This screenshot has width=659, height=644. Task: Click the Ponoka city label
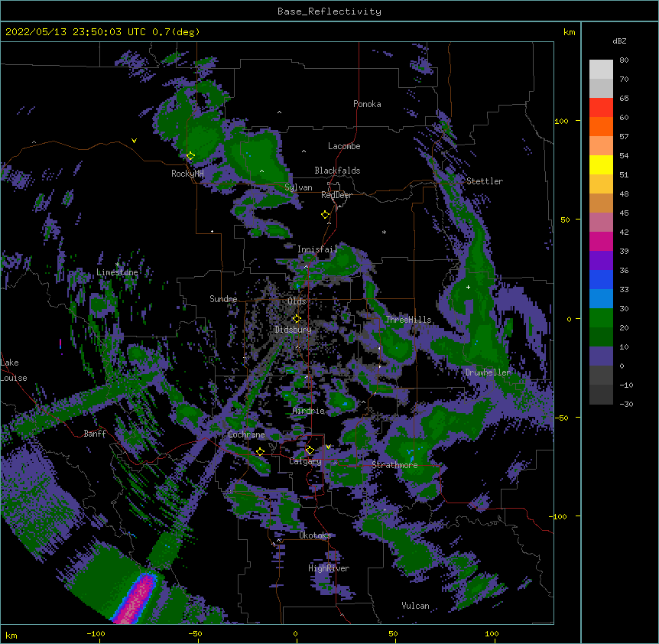click(367, 104)
